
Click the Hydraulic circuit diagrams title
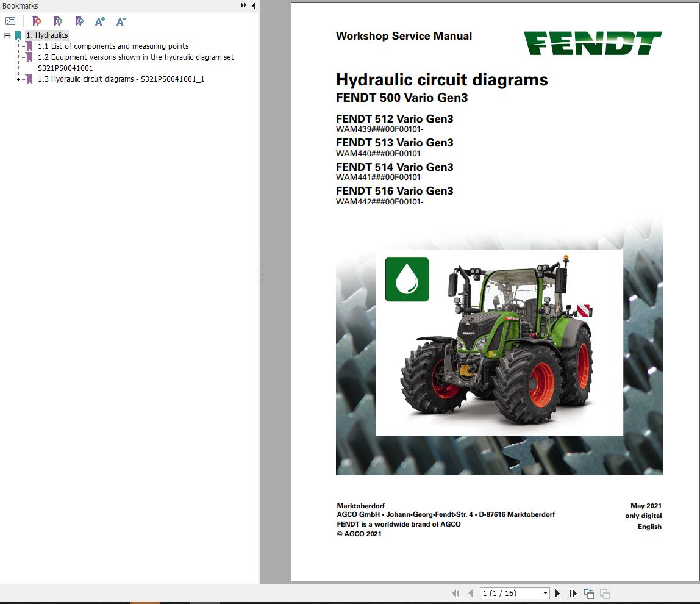click(441, 79)
